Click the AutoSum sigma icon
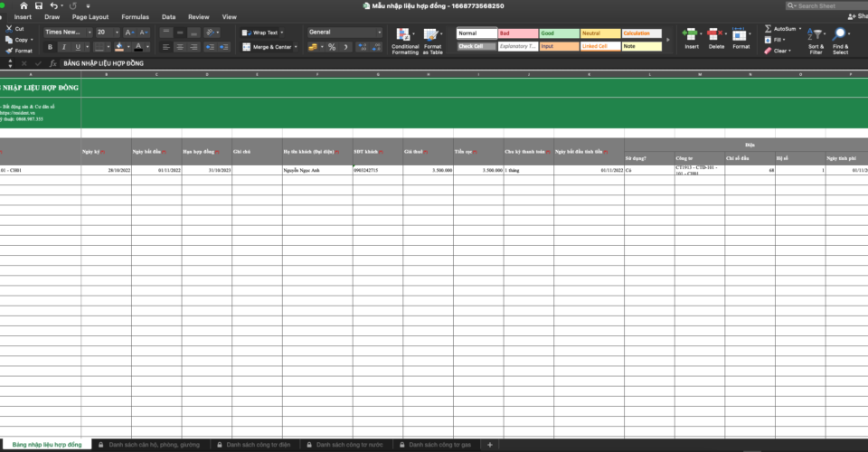The height and width of the screenshot is (452, 868). (x=769, y=28)
